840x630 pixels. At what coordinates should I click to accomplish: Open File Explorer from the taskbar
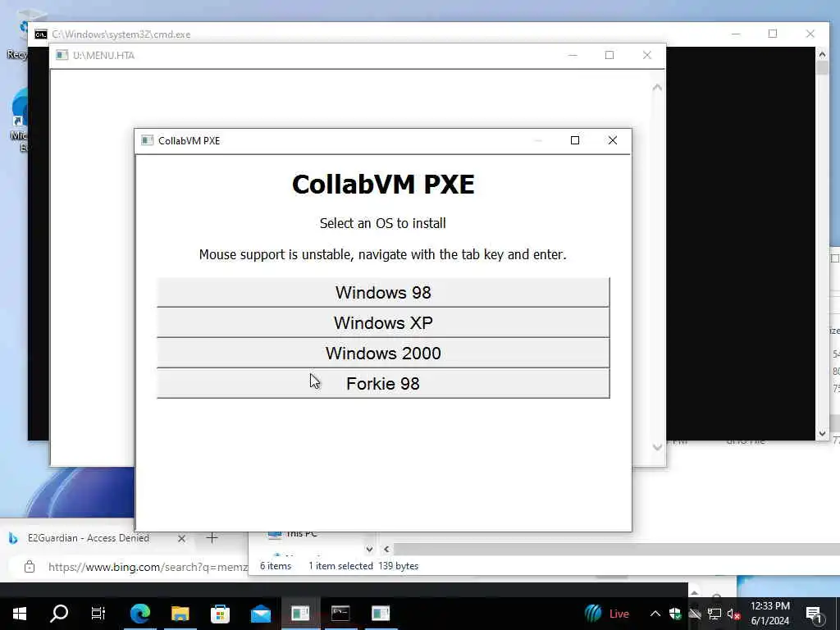[x=180, y=614]
